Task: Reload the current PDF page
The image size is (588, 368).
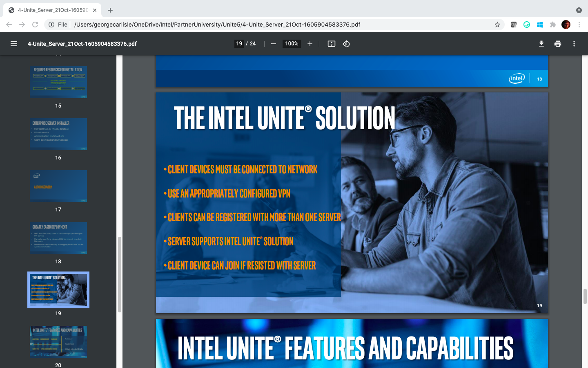Action: tap(35, 25)
